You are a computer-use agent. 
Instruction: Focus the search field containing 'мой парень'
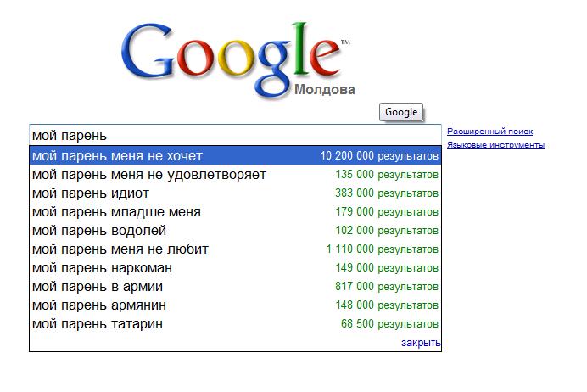click(235, 135)
